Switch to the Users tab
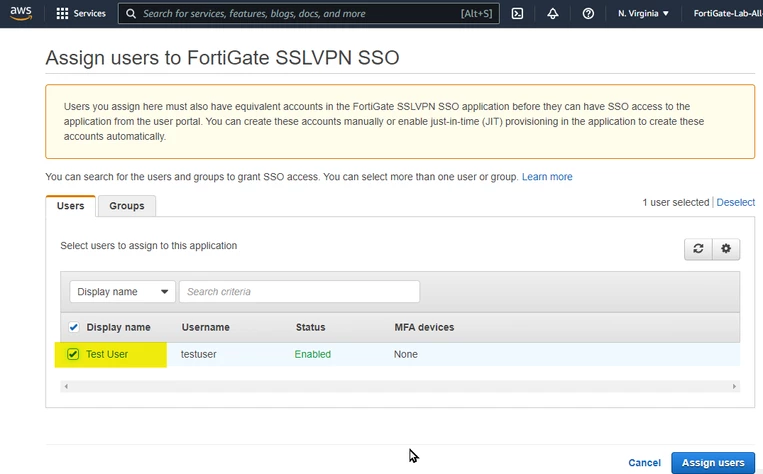Viewport: 763px width, 474px height. (71, 206)
